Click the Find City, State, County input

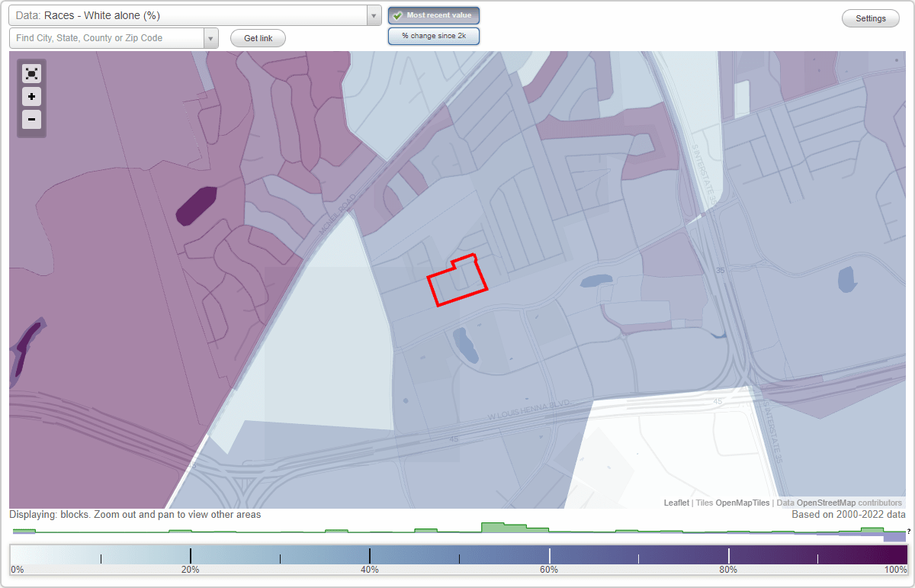[x=107, y=38]
